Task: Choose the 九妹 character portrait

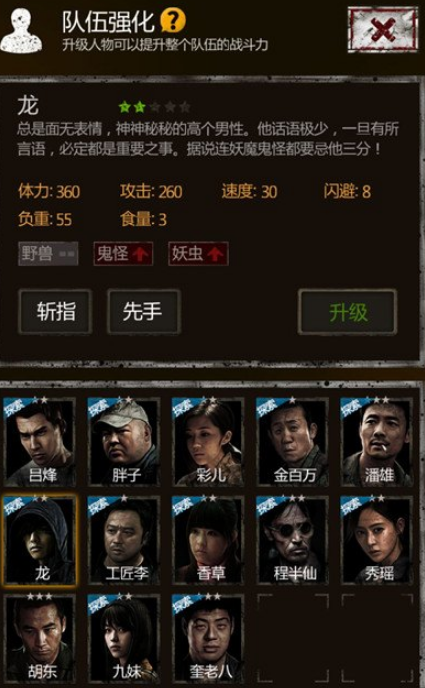Action: click(x=124, y=638)
